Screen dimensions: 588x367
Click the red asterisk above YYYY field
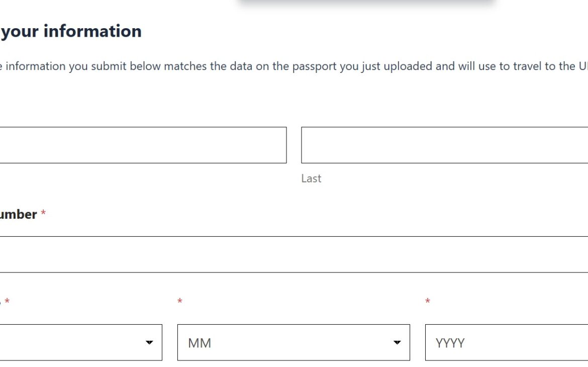tap(428, 302)
